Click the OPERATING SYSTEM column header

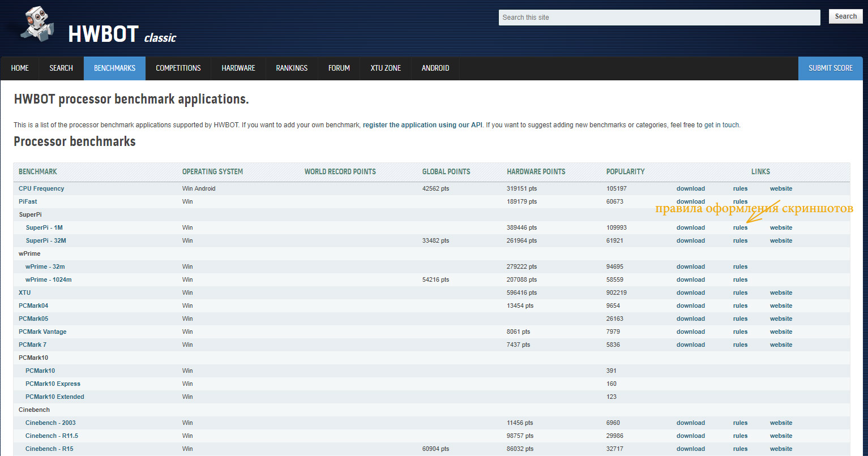(x=212, y=171)
